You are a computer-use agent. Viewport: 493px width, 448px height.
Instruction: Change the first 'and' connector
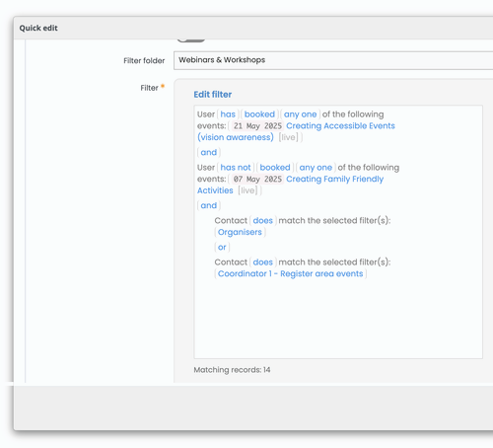pyautogui.click(x=209, y=152)
